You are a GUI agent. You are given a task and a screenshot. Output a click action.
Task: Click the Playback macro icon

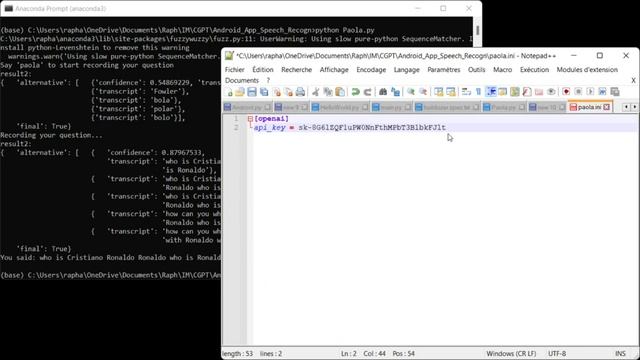click(x=590, y=92)
